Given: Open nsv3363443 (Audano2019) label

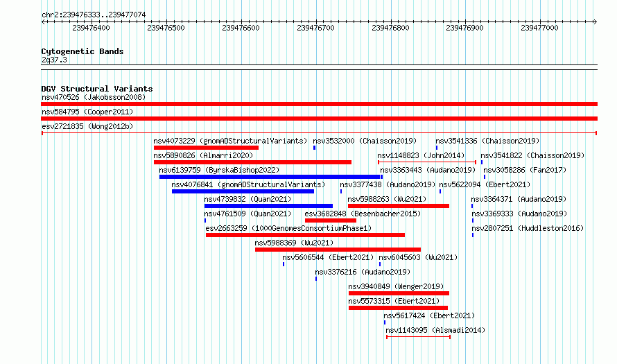Looking at the screenshot, I should tap(428, 170).
